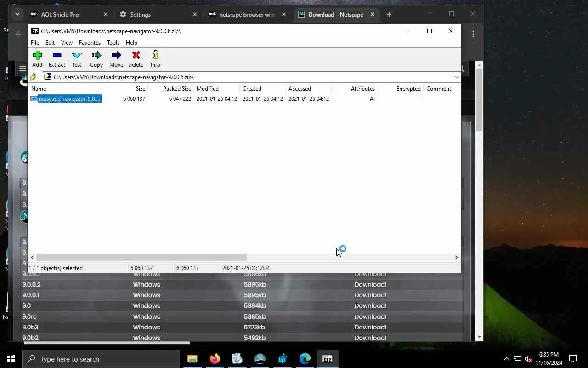
Task: Click Download! link for version 9.0.0.2
Action: pyautogui.click(x=370, y=284)
